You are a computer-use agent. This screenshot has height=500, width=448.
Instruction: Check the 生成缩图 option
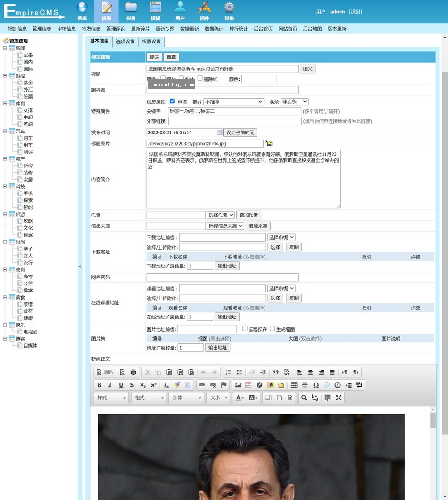272,328
